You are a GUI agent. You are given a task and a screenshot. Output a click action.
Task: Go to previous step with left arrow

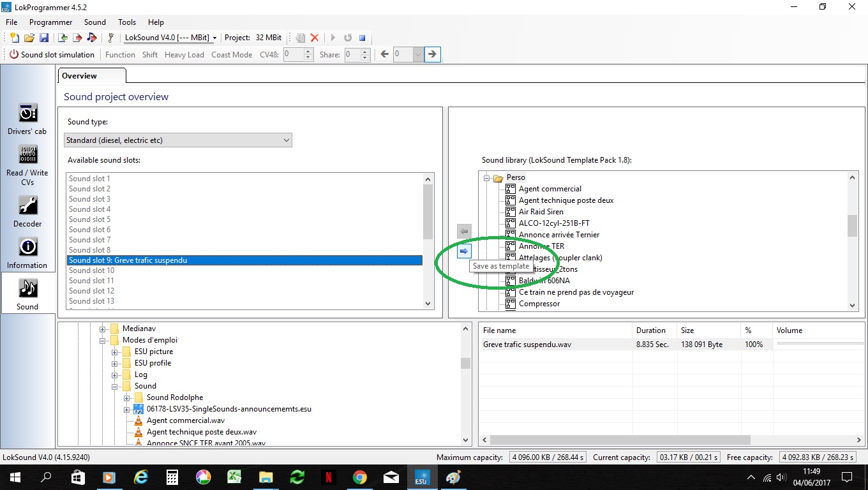384,54
